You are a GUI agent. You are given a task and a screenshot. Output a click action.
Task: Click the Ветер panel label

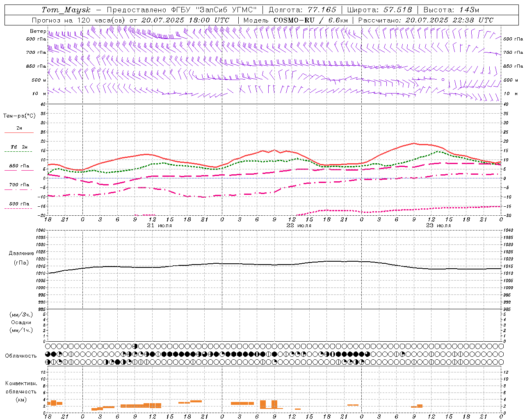(38, 31)
